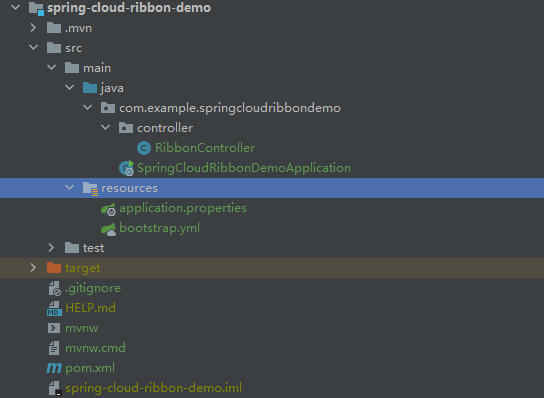Click the orange target folder icon
Viewport: 544px width, 398px height.
(x=54, y=268)
